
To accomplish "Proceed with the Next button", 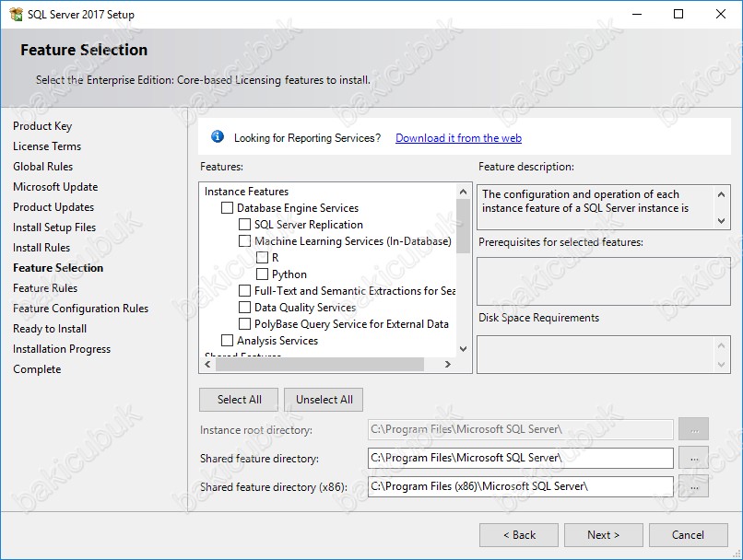I will point(604,535).
